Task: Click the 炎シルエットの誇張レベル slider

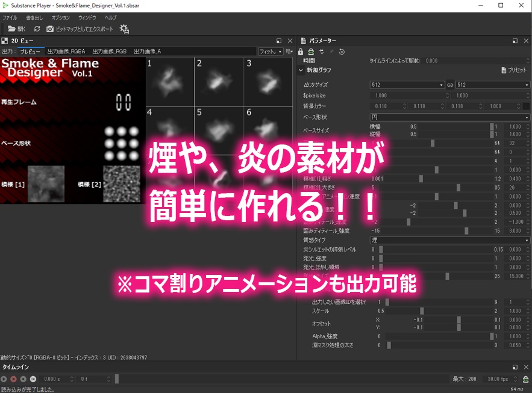Action: (x=436, y=249)
